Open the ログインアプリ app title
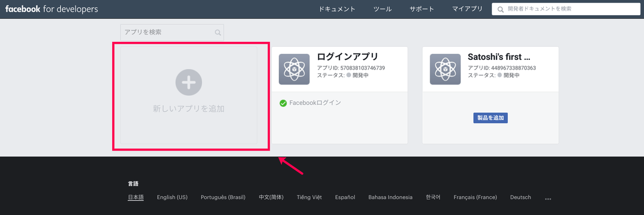 coord(348,56)
